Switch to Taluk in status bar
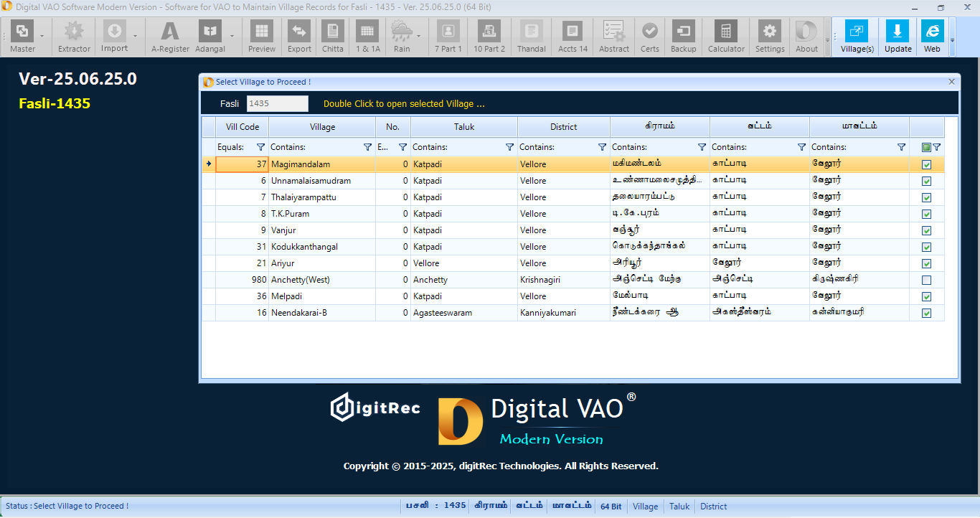 click(679, 507)
